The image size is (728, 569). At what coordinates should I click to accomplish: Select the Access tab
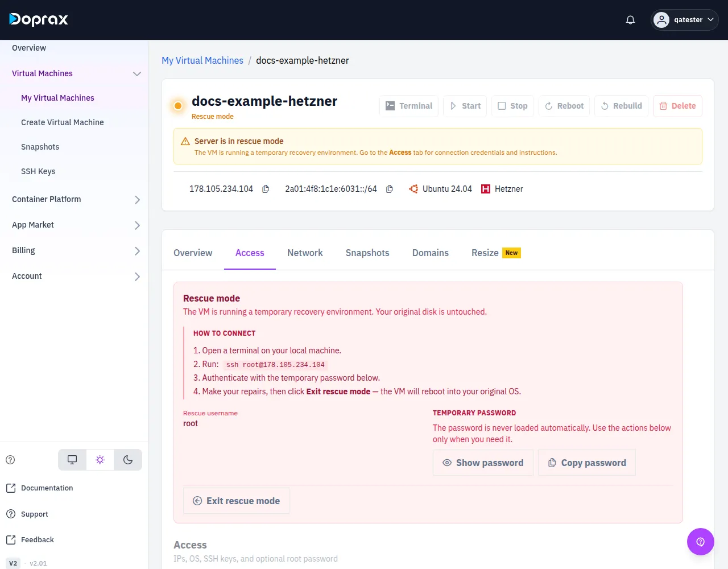pyautogui.click(x=250, y=253)
